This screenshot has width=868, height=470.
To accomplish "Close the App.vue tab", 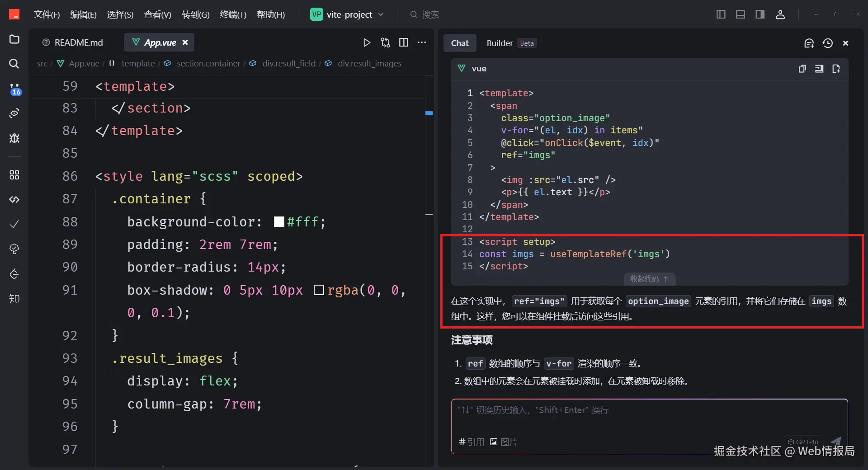I will 185,42.
